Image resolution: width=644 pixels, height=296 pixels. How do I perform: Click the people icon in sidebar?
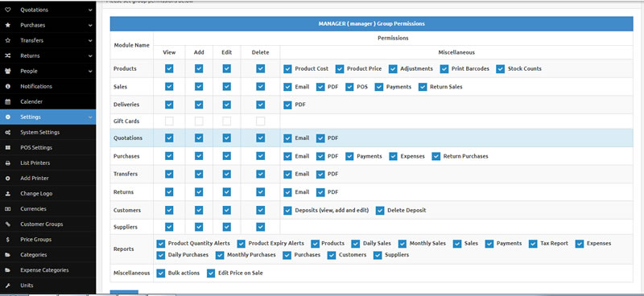[8, 71]
